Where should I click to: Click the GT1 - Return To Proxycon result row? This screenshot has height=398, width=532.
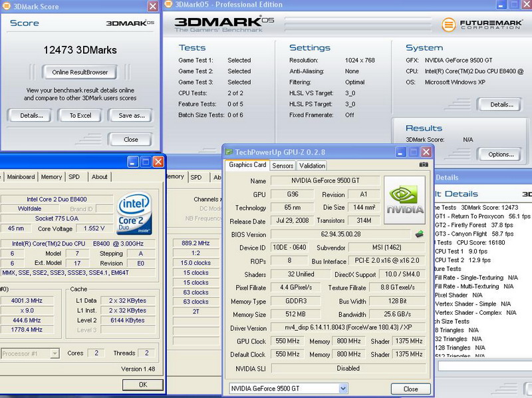(483, 216)
